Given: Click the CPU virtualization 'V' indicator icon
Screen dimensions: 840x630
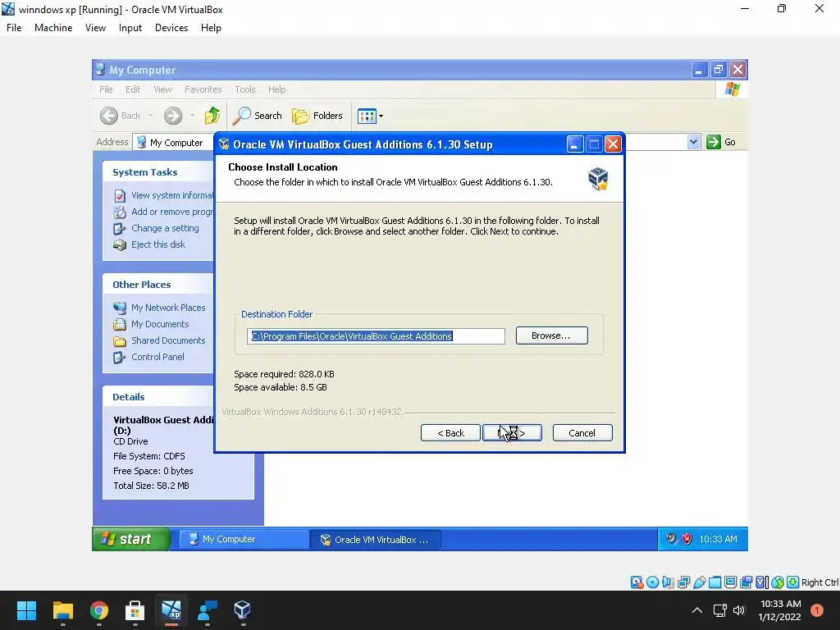Looking at the screenshot, I should [x=762, y=582].
